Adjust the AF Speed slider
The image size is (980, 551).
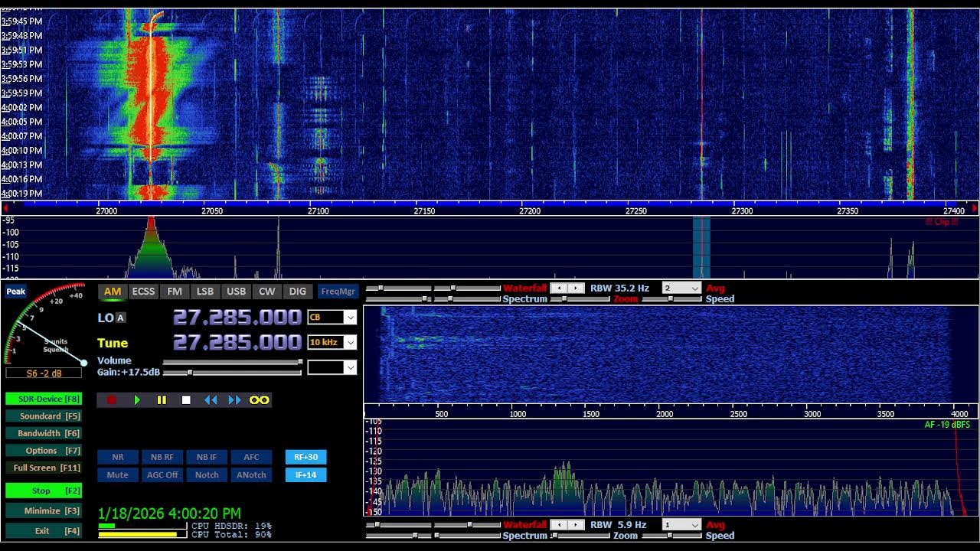coord(672,536)
